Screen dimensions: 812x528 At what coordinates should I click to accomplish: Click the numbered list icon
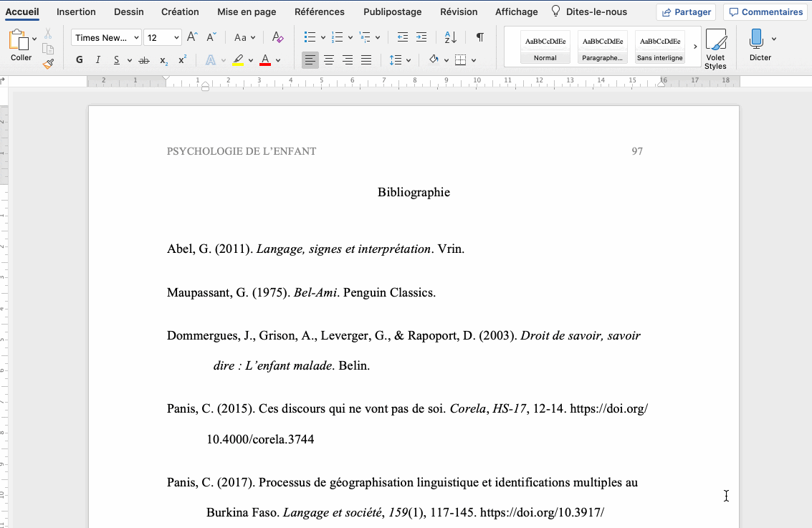tap(338, 37)
